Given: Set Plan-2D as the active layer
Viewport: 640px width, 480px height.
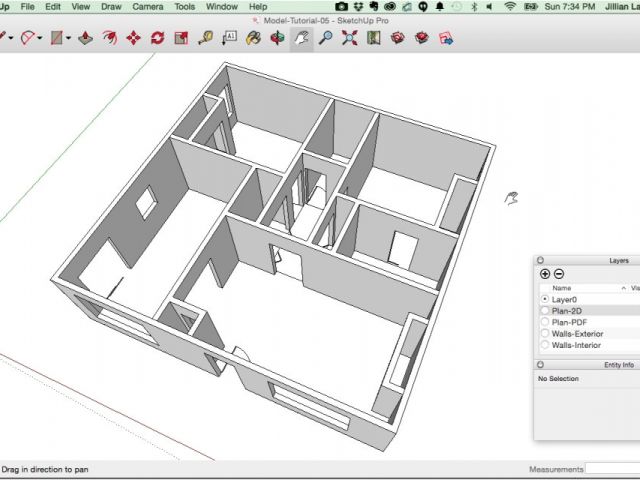Looking at the screenshot, I should click(x=544, y=311).
